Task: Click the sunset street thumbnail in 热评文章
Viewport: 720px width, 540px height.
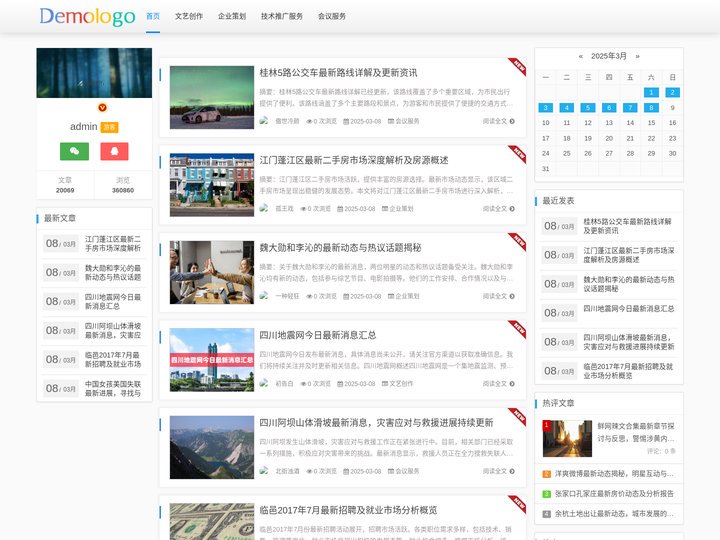Action: [x=567, y=439]
